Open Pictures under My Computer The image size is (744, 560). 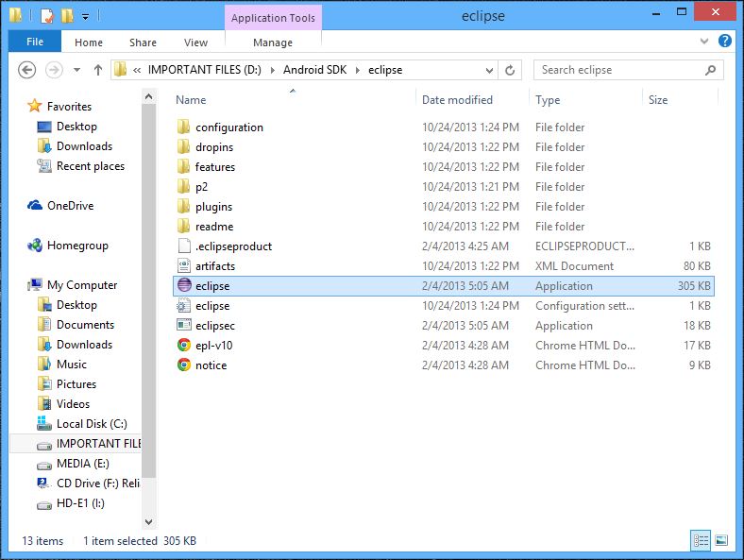click(x=76, y=384)
